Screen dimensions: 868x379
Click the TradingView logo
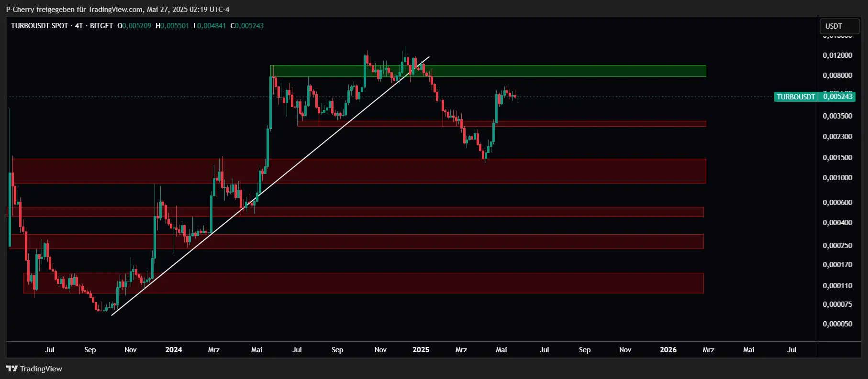34,368
